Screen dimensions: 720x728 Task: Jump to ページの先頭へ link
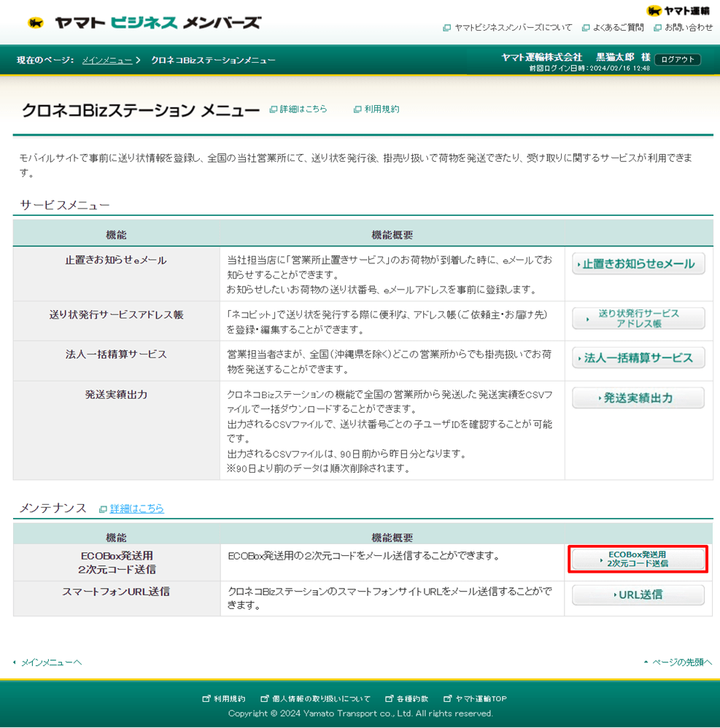click(x=682, y=662)
